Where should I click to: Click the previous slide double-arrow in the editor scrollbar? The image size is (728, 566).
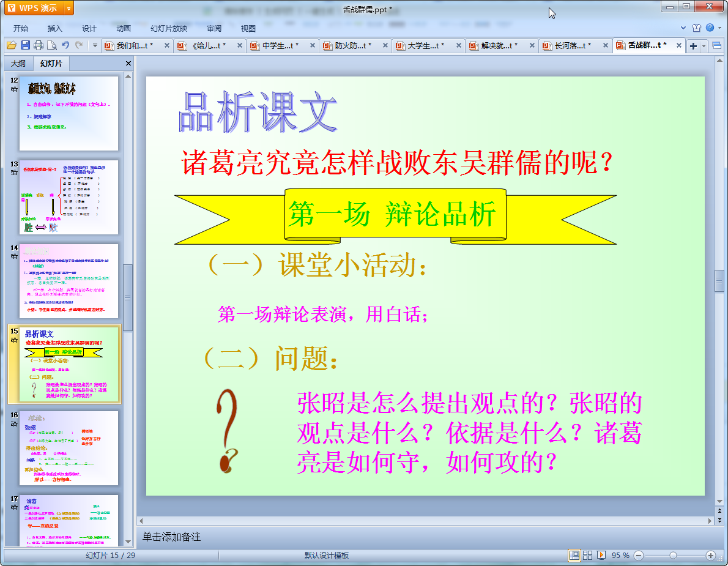point(719,511)
